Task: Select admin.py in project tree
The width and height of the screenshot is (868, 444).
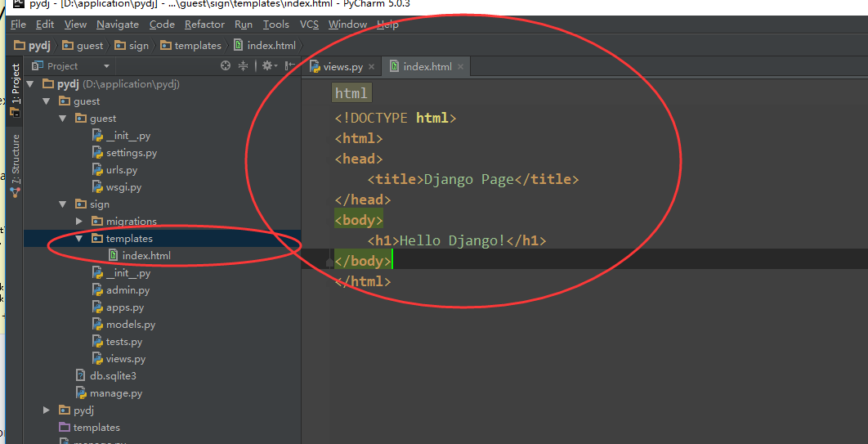Action: click(x=128, y=290)
